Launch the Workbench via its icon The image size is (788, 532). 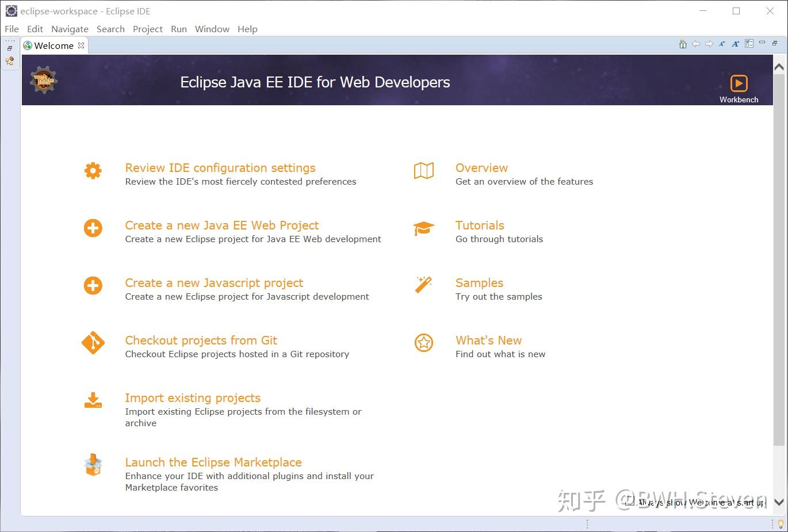(x=739, y=83)
